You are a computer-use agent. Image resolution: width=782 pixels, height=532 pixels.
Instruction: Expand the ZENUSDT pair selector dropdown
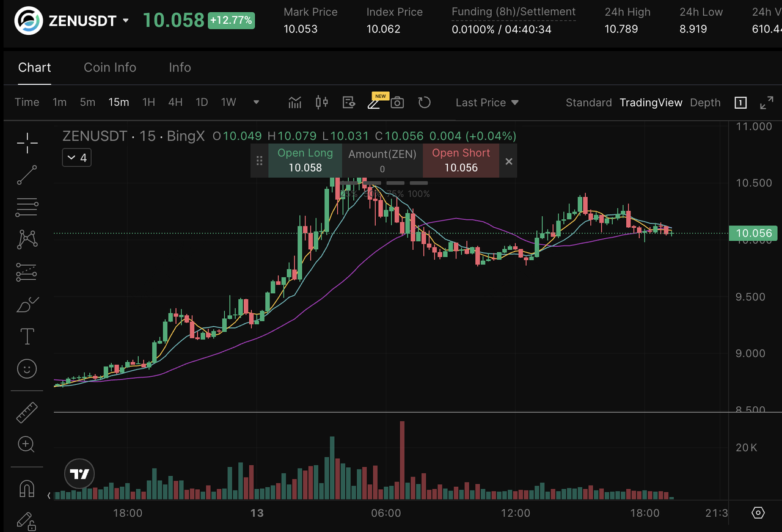click(x=126, y=20)
